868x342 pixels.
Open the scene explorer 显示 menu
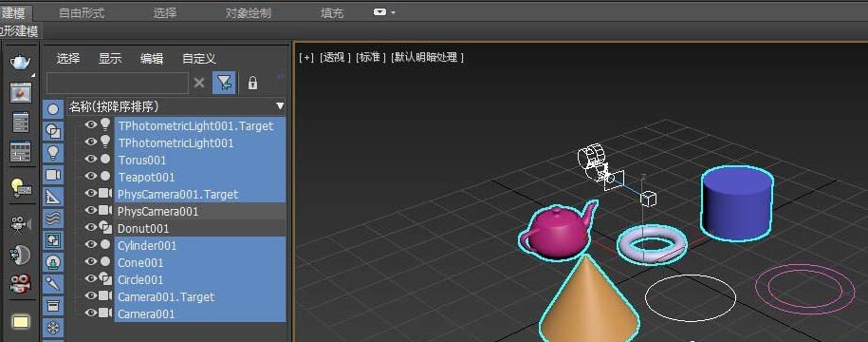coord(110,59)
